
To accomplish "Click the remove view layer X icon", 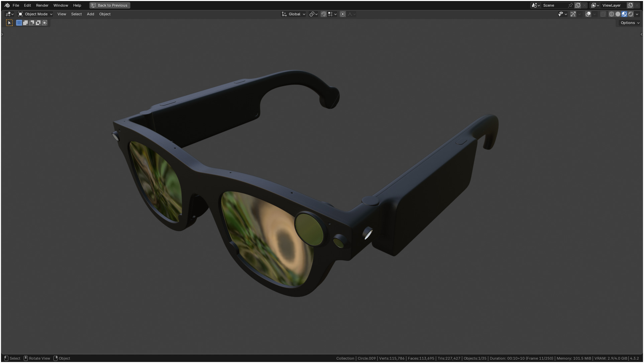I will click(x=637, y=5).
